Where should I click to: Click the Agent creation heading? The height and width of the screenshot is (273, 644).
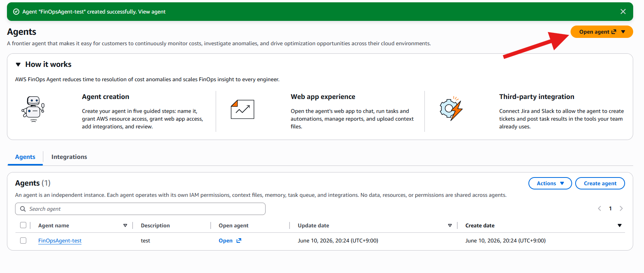[x=106, y=97]
